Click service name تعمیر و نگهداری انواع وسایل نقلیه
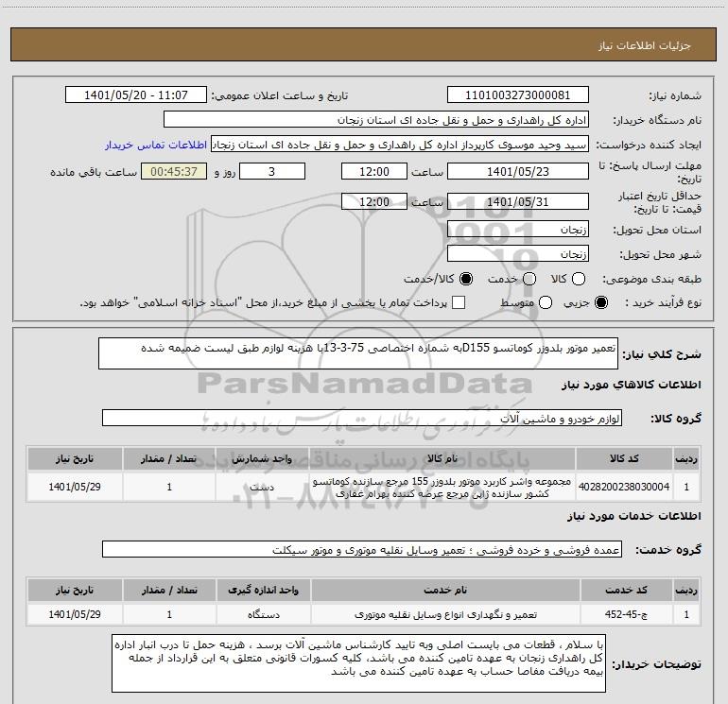 (444, 614)
